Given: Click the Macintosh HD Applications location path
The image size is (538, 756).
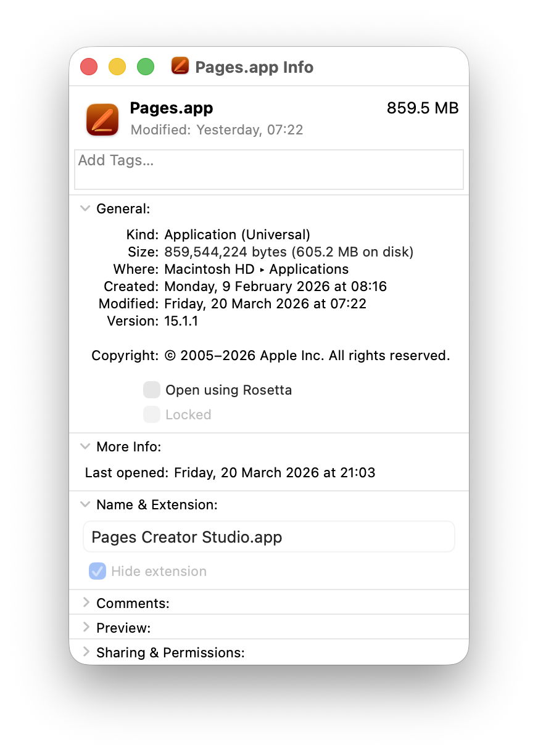Looking at the screenshot, I should 256,269.
